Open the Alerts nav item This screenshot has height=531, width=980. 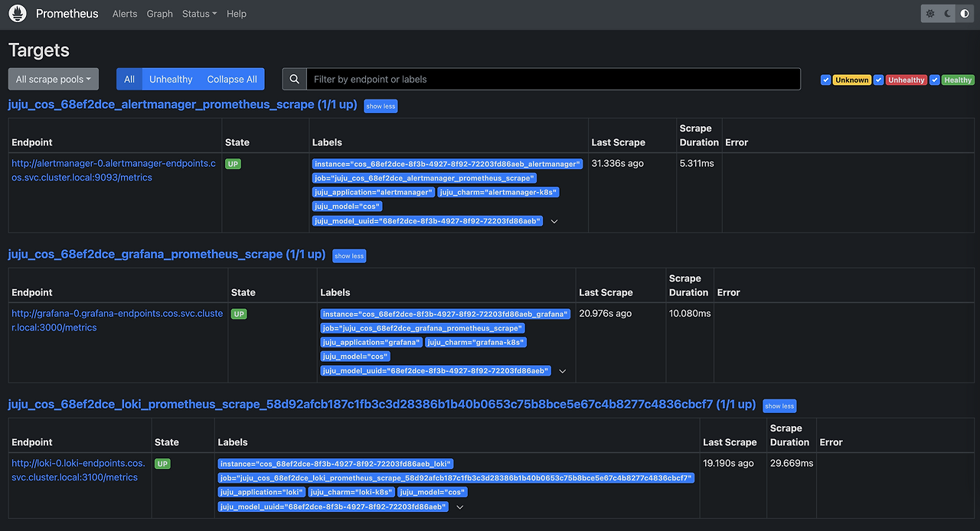point(125,14)
